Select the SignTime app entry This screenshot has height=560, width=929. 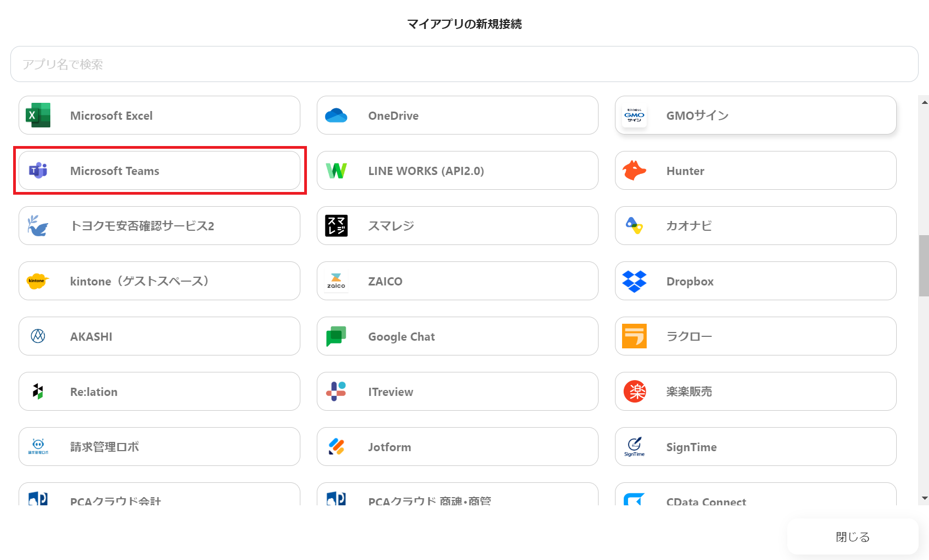click(755, 447)
